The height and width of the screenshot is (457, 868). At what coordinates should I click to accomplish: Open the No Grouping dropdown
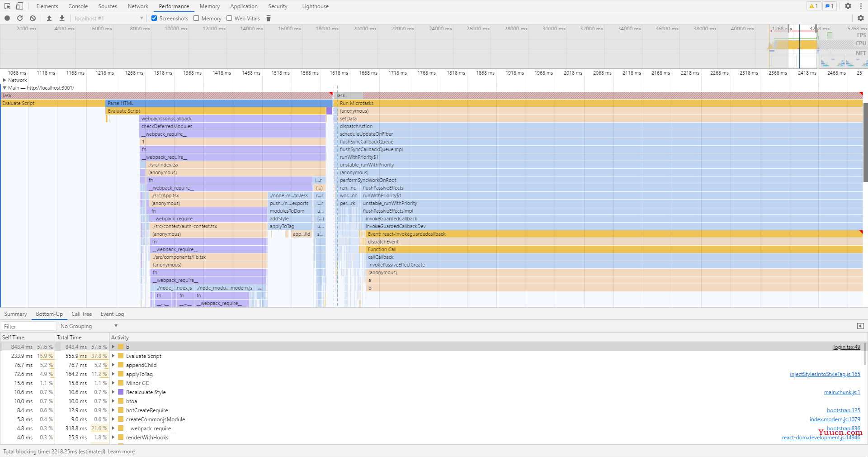[89, 326]
